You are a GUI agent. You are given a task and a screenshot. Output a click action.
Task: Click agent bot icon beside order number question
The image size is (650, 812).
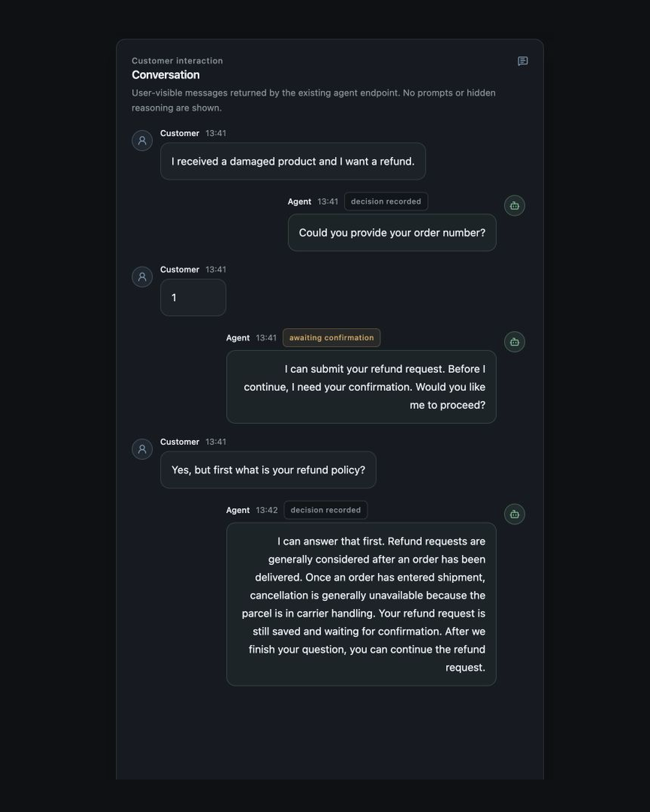coord(515,206)
